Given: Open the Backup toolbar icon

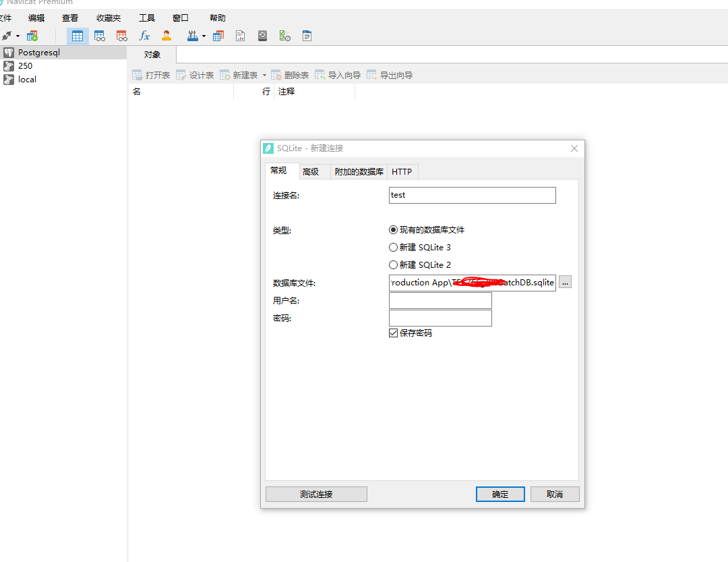Looking at the screenshot, I should pyautogui.click(x=262, y=36).
